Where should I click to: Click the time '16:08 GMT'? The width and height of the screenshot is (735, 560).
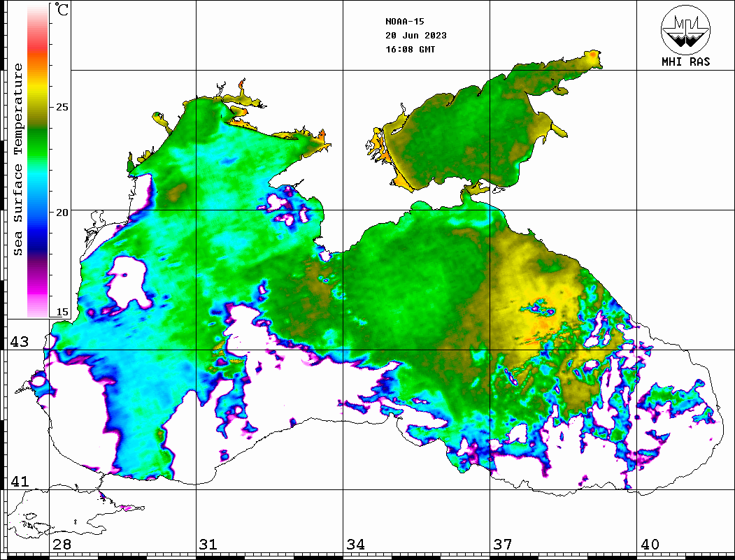[x=410, y=49]
